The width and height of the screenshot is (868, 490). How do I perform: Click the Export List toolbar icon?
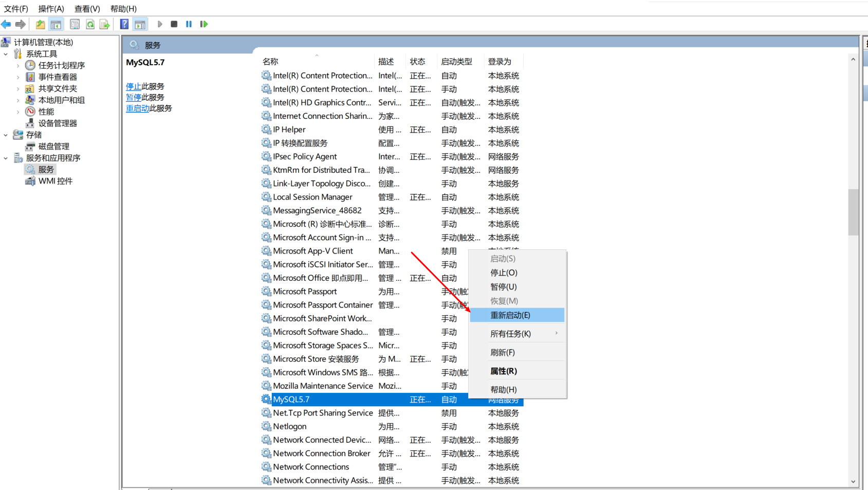(x=105, y=24)
